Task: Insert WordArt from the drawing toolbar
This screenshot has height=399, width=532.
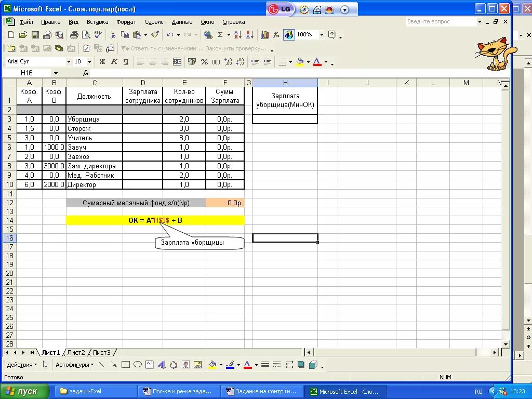Action: (x=162, y=365)
